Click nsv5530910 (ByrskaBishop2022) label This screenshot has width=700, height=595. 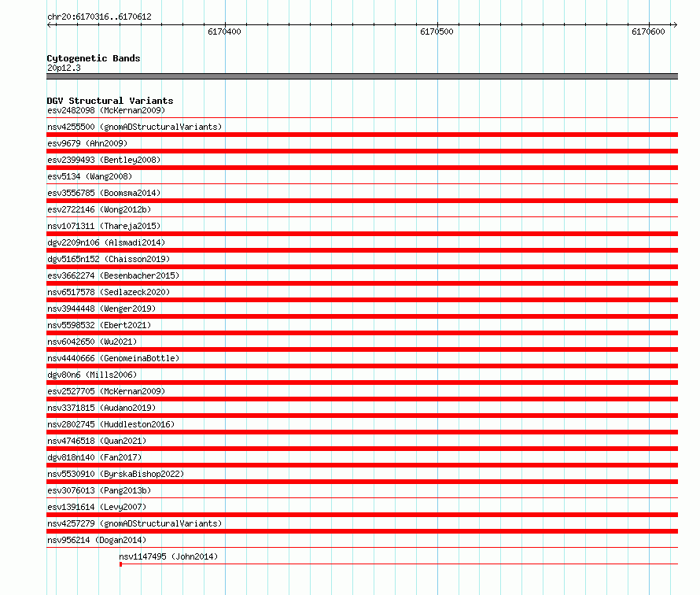pos(116,474)
